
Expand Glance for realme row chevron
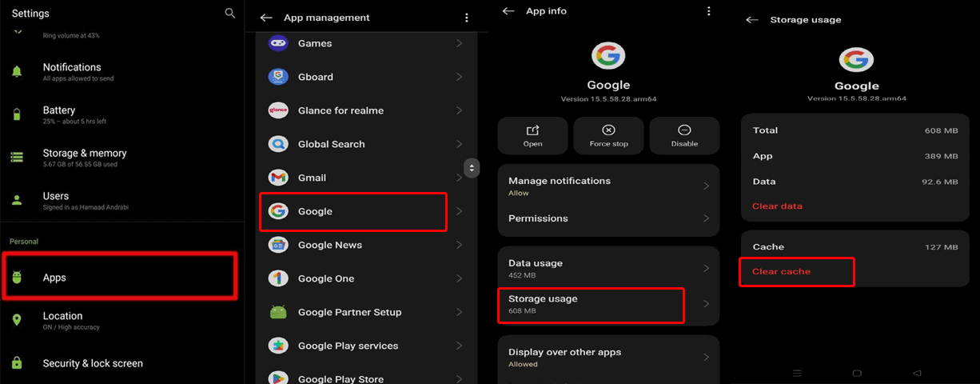(x=460, y=110)
